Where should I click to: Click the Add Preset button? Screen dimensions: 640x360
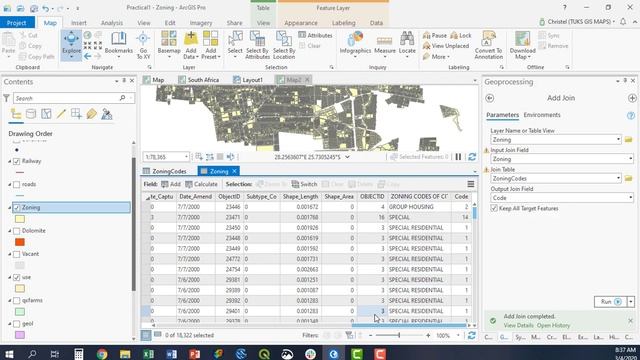211,44
